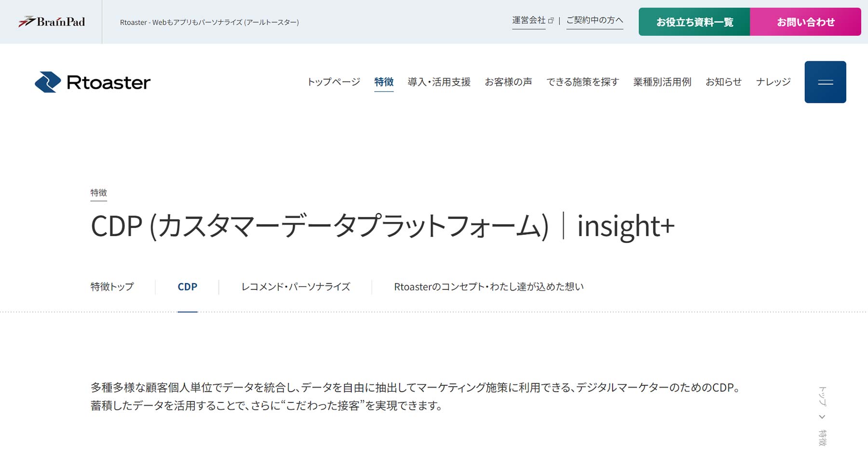
Task: Open お客様の声 from navigation
Action: 509,82
